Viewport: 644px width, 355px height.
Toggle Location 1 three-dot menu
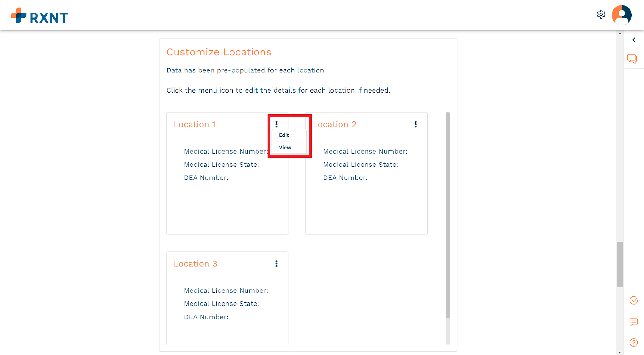(276, 124)
